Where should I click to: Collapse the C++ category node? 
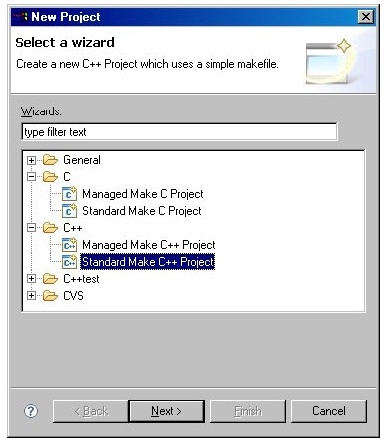(31, 228)
